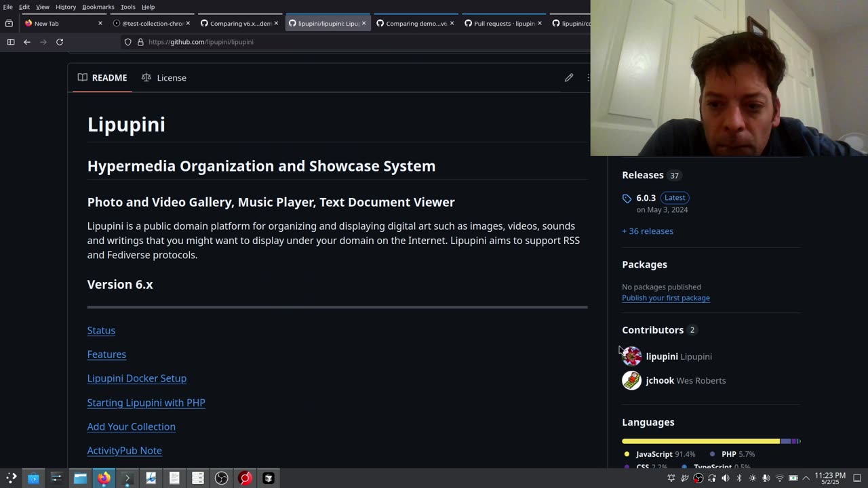This screenshot has width=868, height=488.
Task: Open the Tools menu
Action: (128, 7)
